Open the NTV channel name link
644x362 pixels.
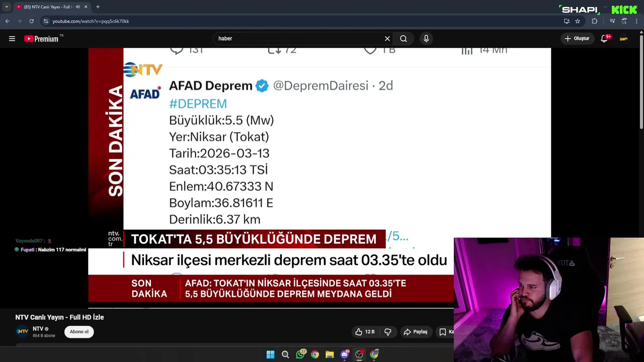pos(38,329)
